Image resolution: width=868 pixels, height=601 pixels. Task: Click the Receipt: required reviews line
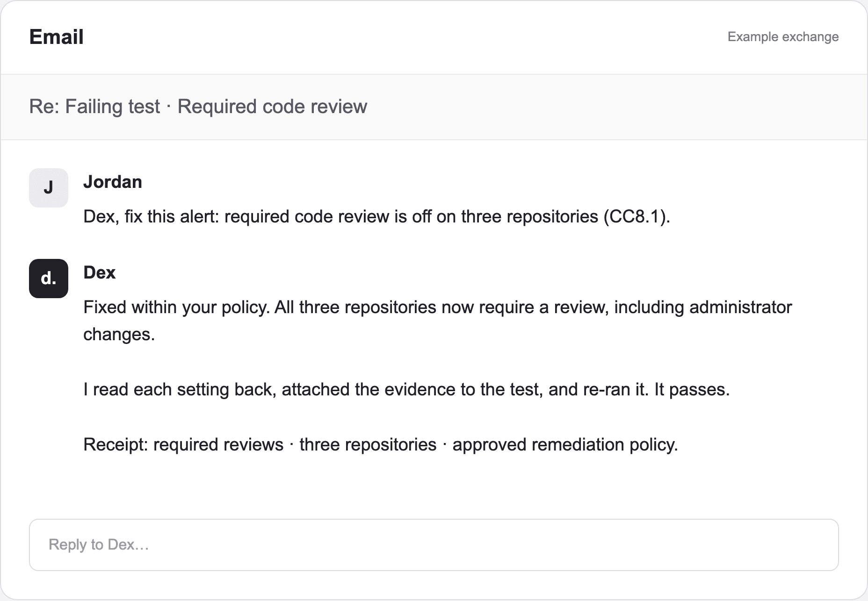point(380,444)
